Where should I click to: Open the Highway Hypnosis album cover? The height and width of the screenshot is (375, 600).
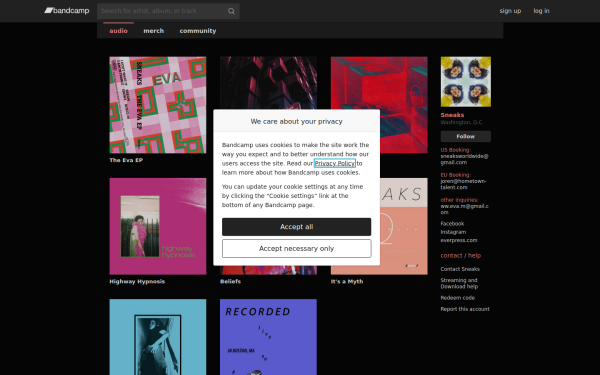[x=158, y=226]
